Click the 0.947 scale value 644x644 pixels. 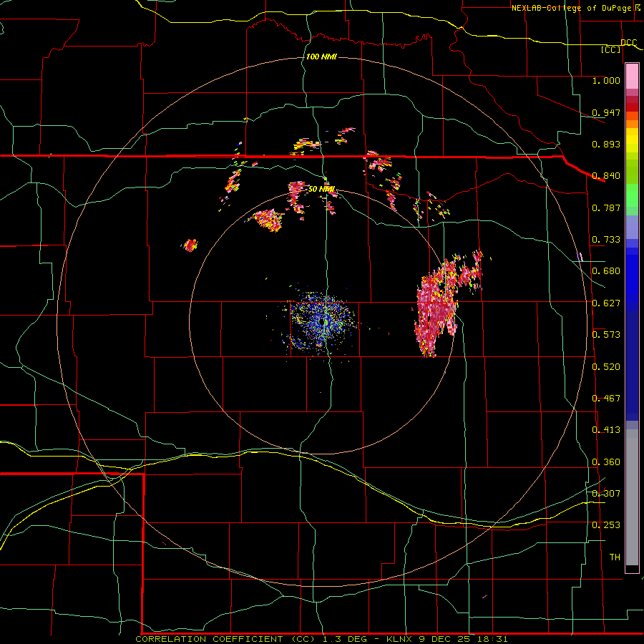point(606,112)
